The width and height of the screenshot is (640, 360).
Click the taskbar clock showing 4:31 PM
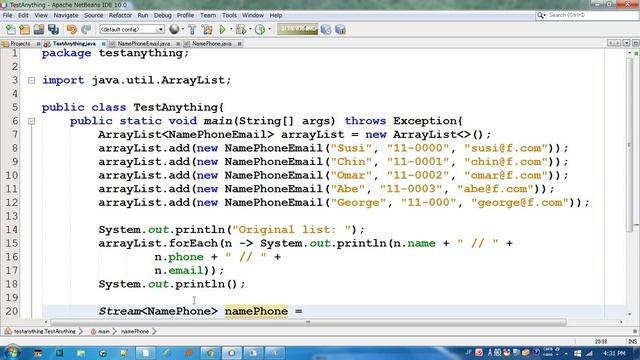[614, 353]
